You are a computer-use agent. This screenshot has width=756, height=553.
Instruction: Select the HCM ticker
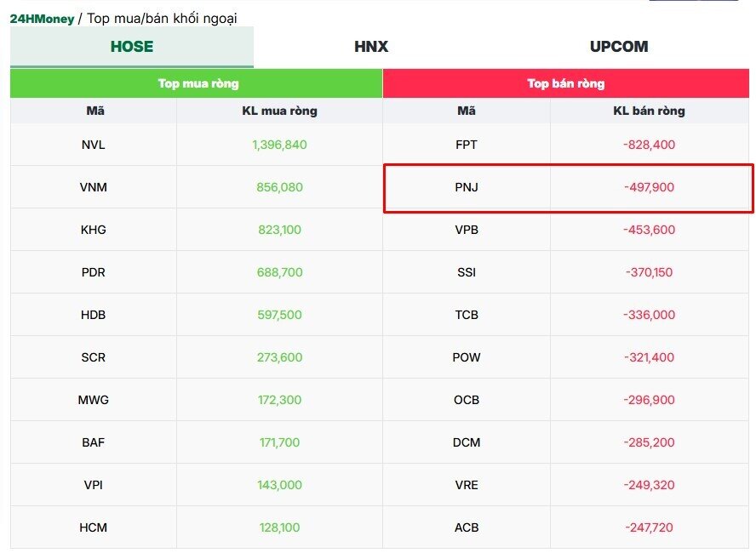tap(93, 527)
